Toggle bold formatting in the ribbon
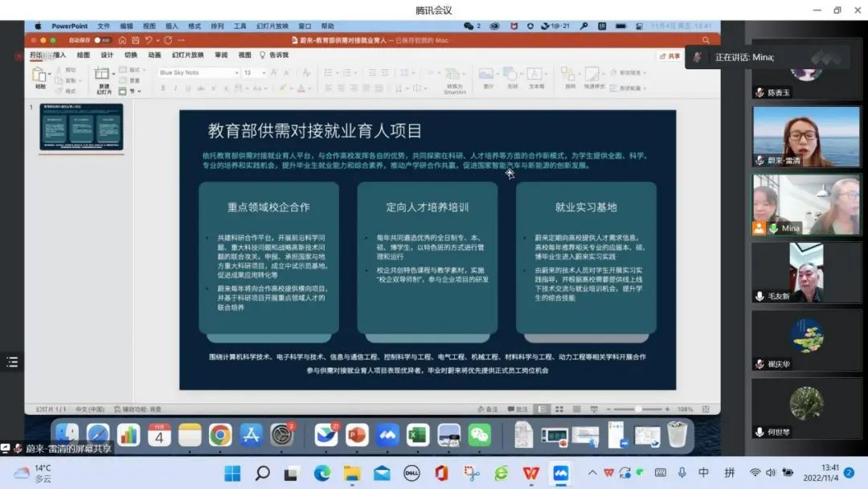The height and width of the screenshot is (489, 868). click(x=163, y=88)
